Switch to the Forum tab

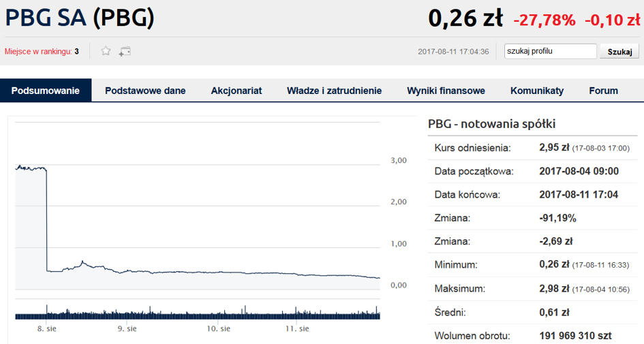(x=603, y=91)
